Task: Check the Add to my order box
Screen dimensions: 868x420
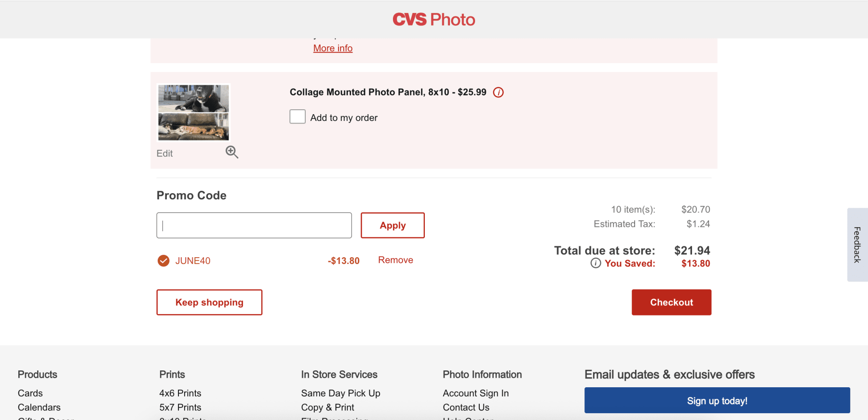Action: tap(298, 117)
